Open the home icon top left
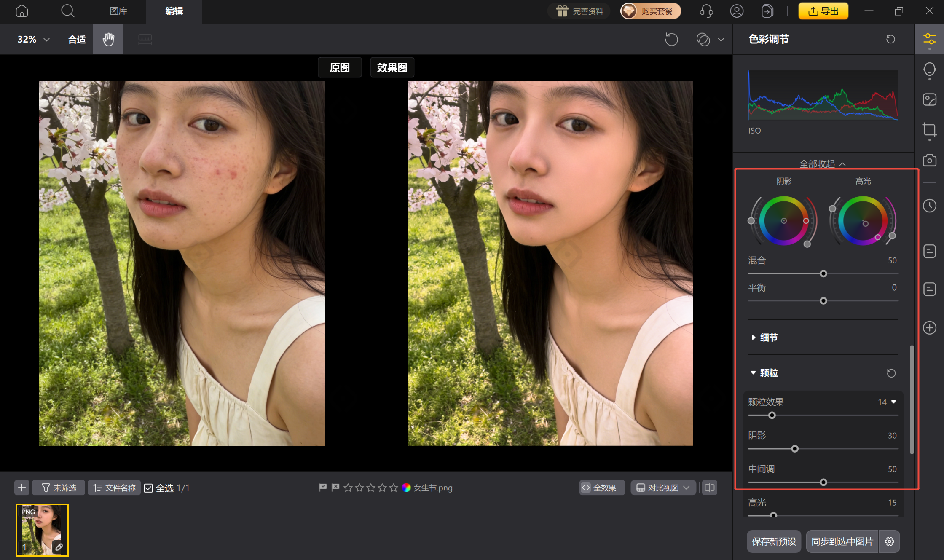This screenshot has height=560, width=944. coord(21,11)
